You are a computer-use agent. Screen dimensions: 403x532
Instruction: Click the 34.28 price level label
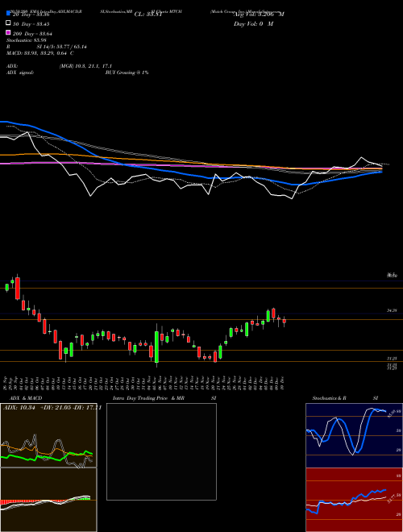point(392,310)
